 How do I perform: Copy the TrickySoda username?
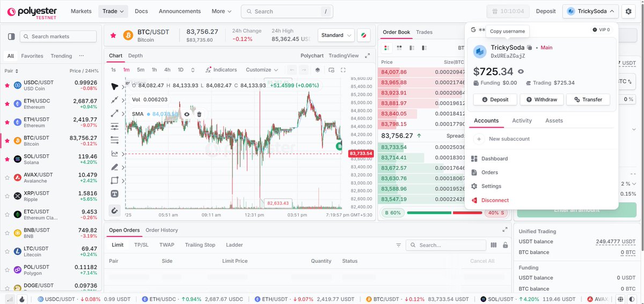pyautogui.click(x=530, y=48)
